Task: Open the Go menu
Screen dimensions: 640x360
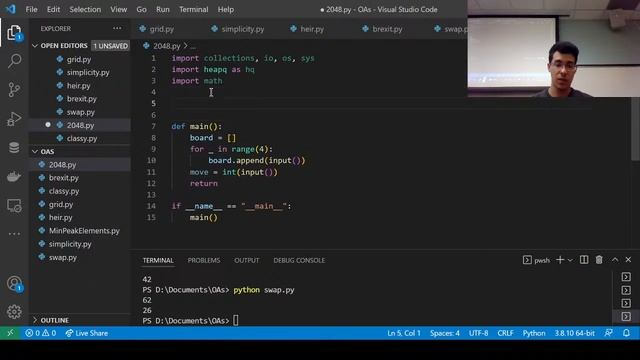Action: [141, 9]
